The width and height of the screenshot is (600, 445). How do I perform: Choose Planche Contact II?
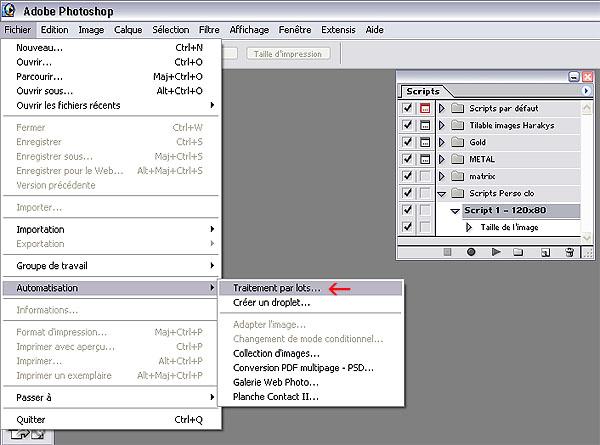click(x=310, y=396)
